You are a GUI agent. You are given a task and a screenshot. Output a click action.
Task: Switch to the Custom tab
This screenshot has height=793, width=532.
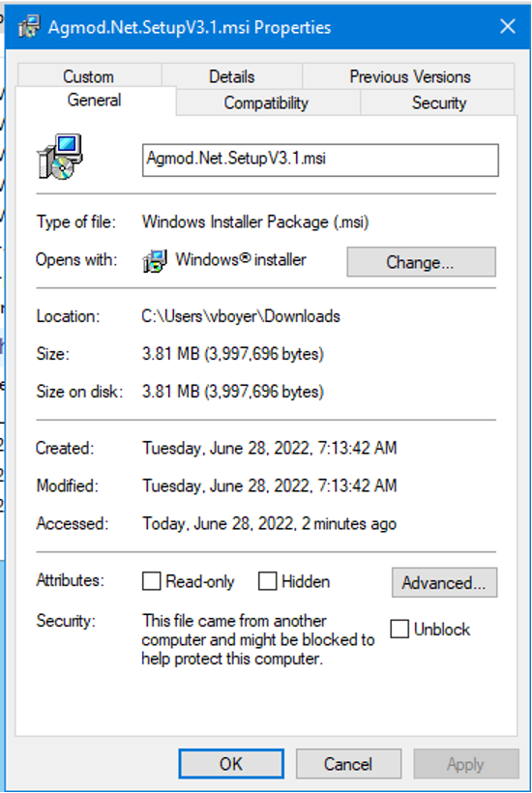point(88,76)
